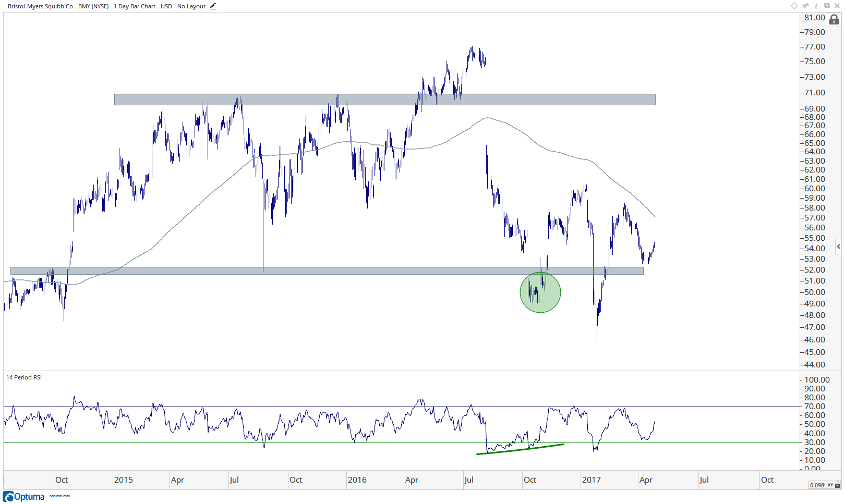Click the Bristol-Myers Squibb chart title text

[x=106, y=6]
